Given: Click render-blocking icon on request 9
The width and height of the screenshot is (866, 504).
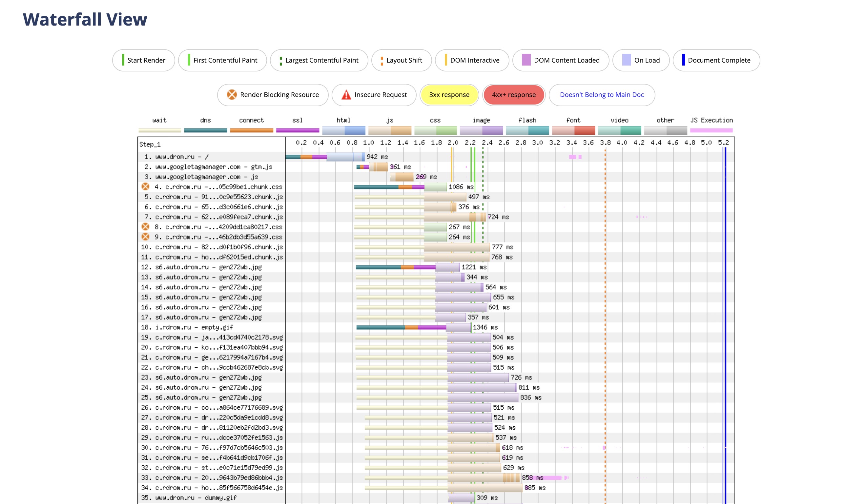Looking at the screenshot, I should coord(145,237).
